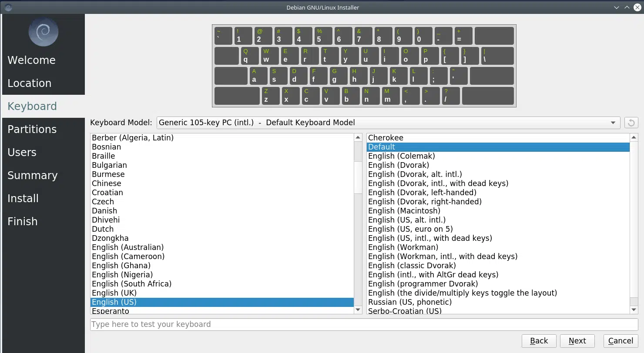The image size is (644, 353).
Task: Select the Bosnian layout
Action: (x=222, y=147)
